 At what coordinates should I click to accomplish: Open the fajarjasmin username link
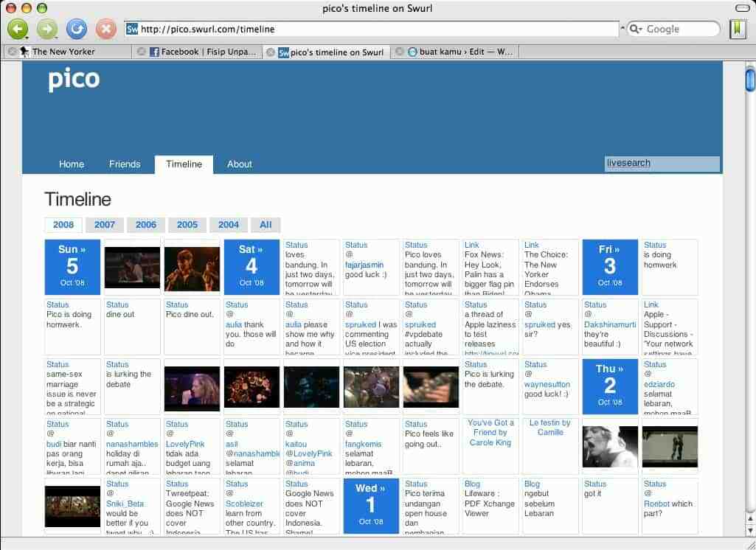[x=364, y=265]
